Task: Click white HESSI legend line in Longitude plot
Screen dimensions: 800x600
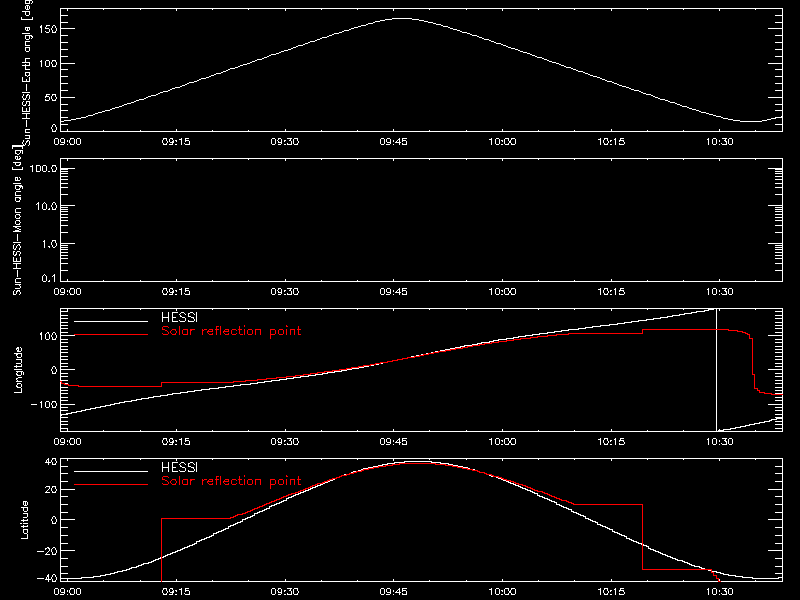Action: [111, 321]
